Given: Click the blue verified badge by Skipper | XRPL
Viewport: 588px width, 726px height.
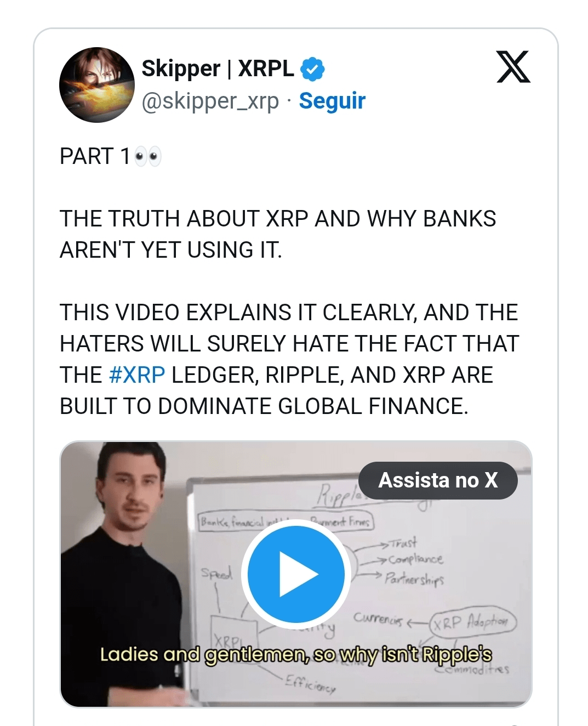Looking at the screenshot, I should coord(313,69).
